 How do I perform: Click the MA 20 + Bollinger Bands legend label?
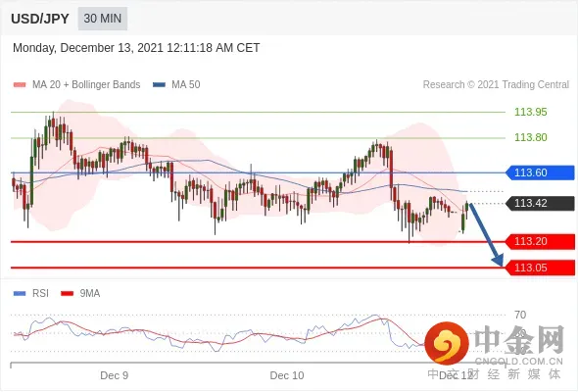pos(86,85)
